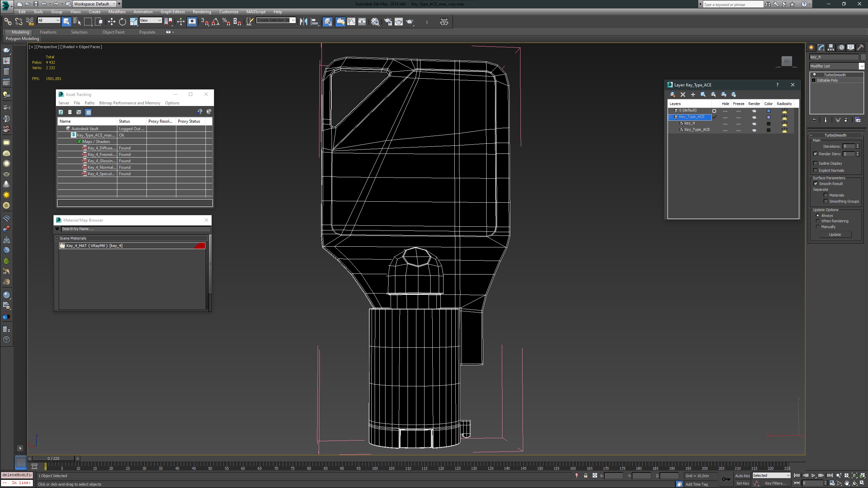
Task: Enable Isoline Display checkbox
Action: pyautogui.click(x=815, y=163)
